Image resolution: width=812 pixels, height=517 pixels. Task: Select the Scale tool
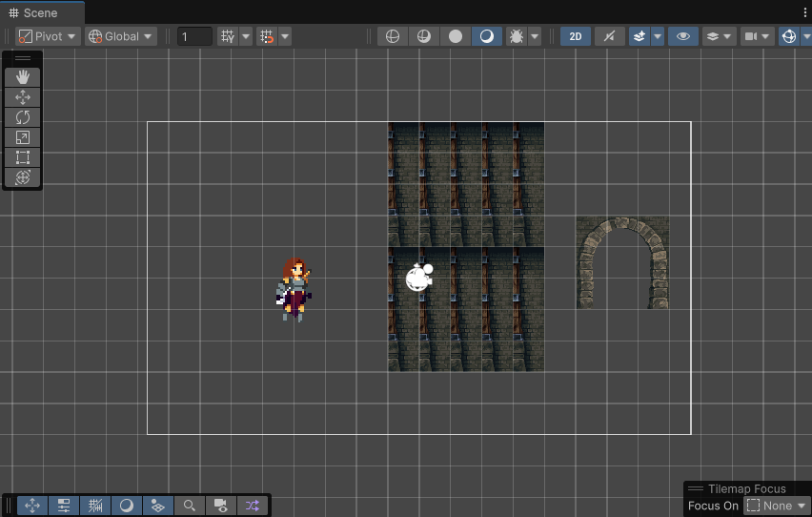(x=22, y=137)
